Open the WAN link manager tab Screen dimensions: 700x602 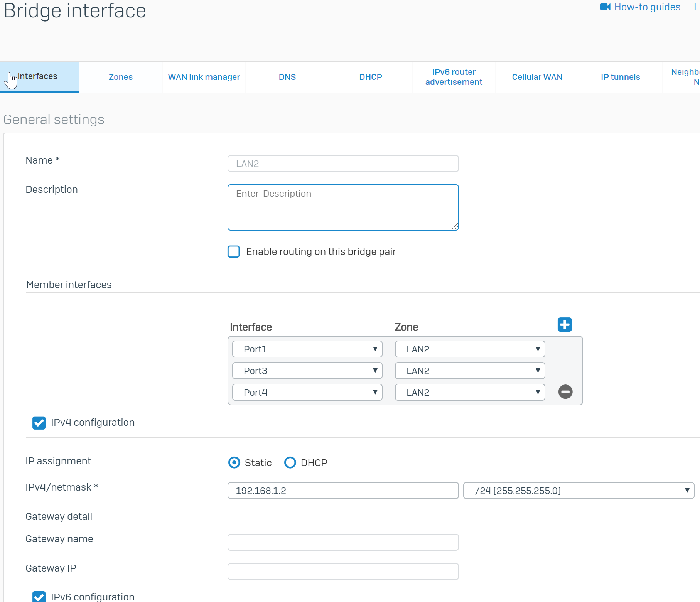tap(204, 77)
